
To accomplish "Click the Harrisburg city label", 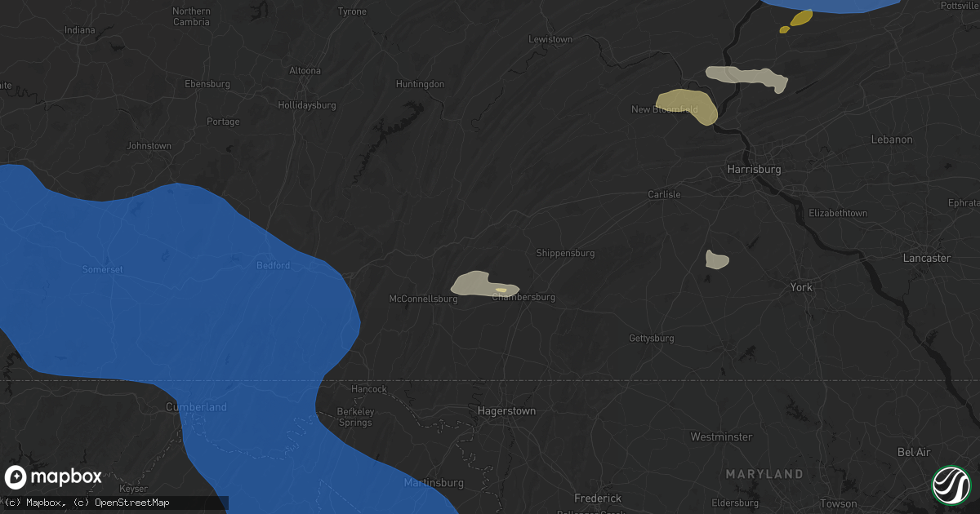I will (754, 170).
